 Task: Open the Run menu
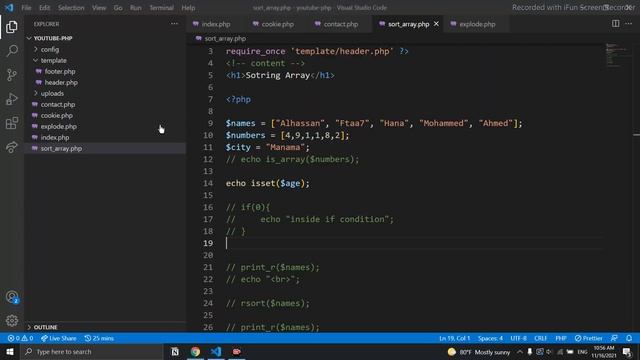point(136,8)
